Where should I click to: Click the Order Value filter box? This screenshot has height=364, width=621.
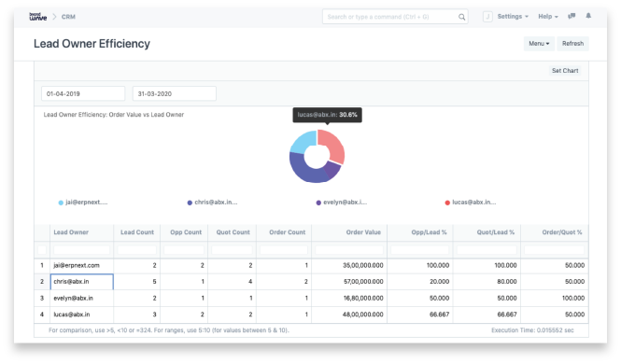pyautogui.click(x=349, y=250)
